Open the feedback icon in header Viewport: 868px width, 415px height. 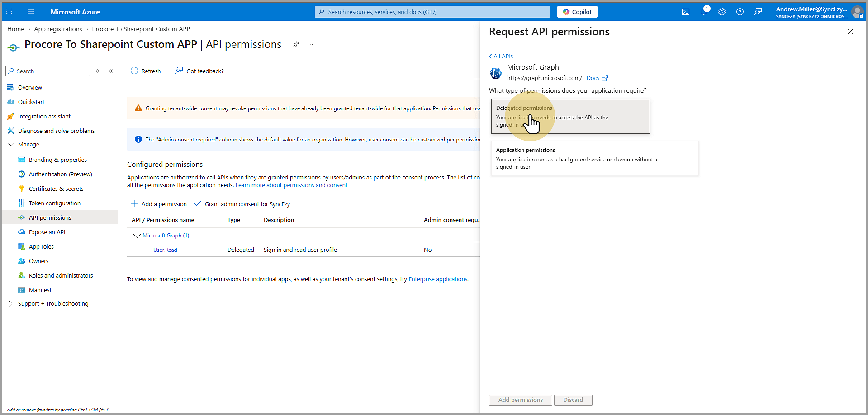[x=758, y=12]
